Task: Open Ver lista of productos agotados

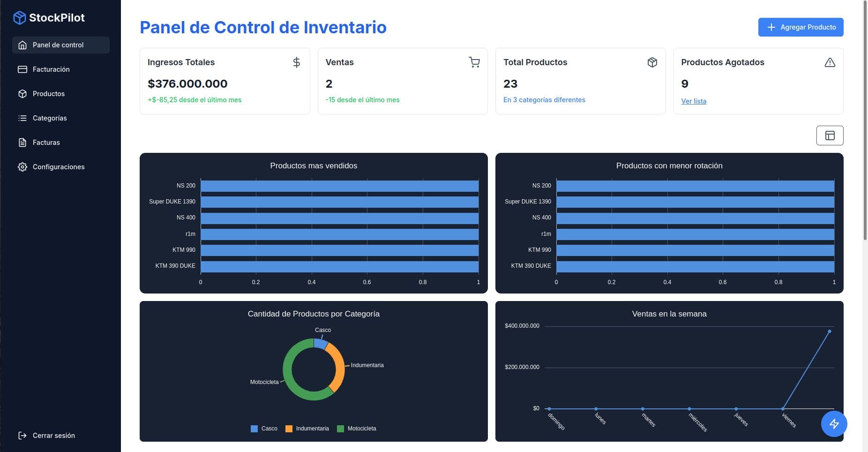Action: click(694, 101)
